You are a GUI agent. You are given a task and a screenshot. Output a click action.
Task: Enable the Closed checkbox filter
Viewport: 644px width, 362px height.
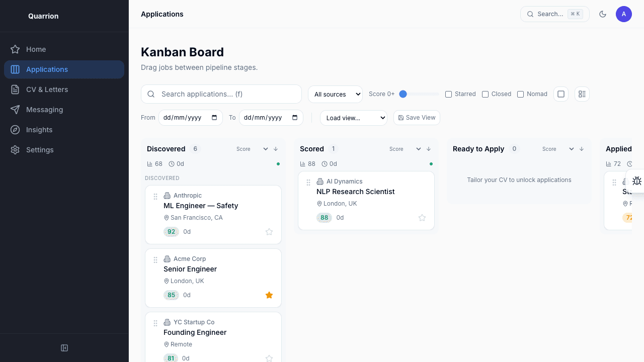[x=485, y=94]
